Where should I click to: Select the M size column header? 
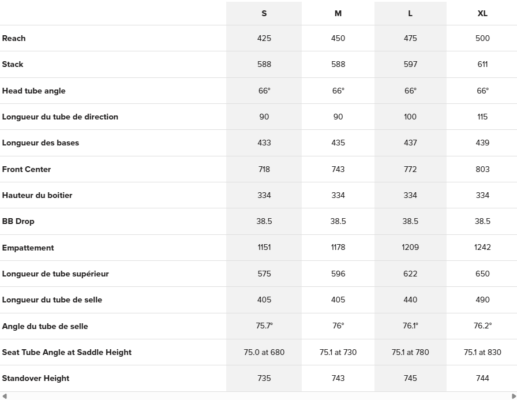point(338,13)
